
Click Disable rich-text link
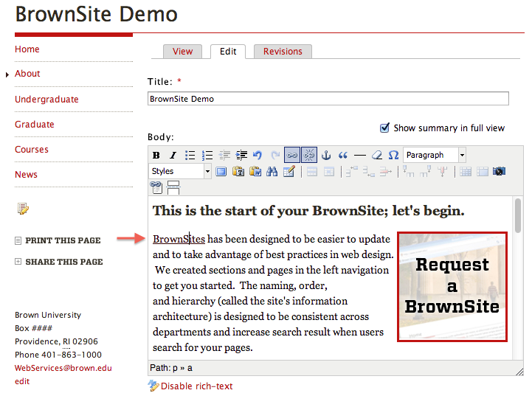click(x=197, y=386)
